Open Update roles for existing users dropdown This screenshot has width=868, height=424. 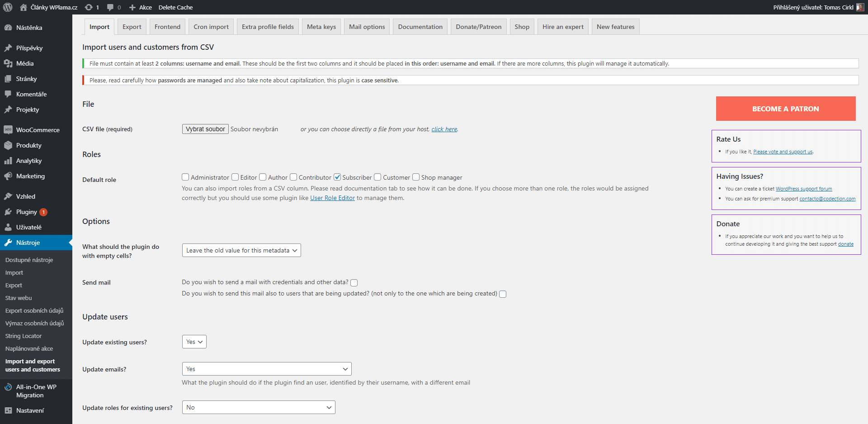click(x=259, y=407)
